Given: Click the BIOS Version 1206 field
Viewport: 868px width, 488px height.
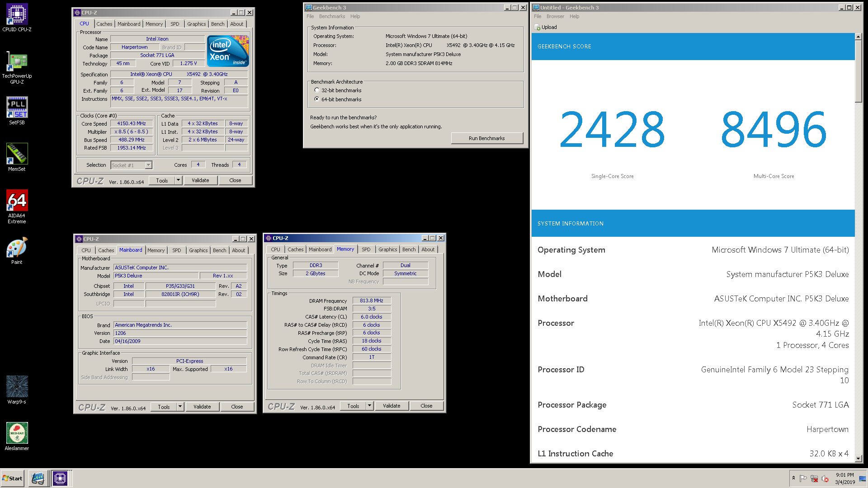Looking at the screenshot, I should point(180,333).
